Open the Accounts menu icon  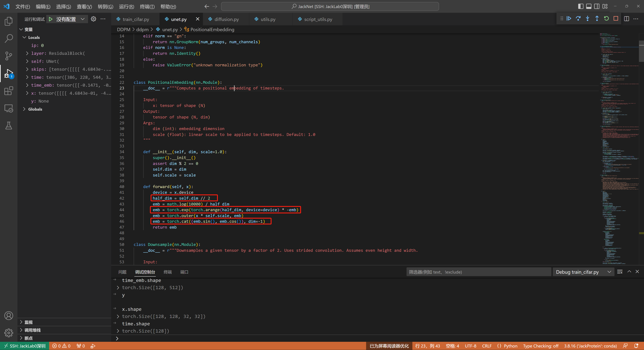9,315
